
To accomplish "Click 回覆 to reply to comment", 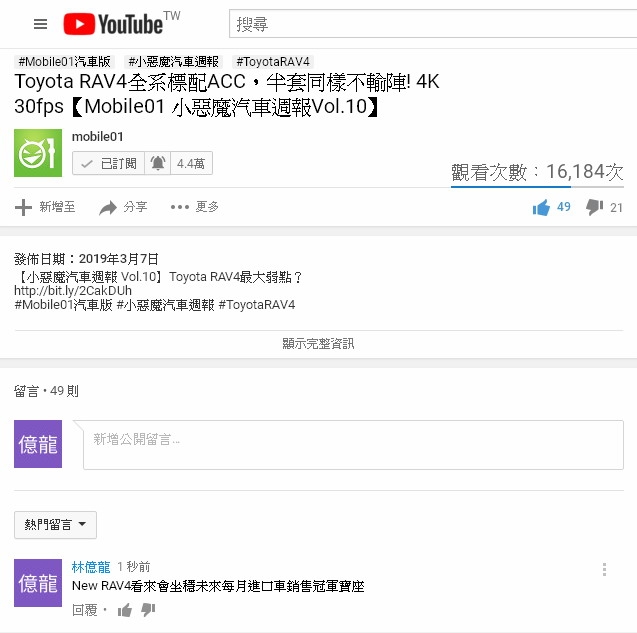I will (x=84, y=610).
